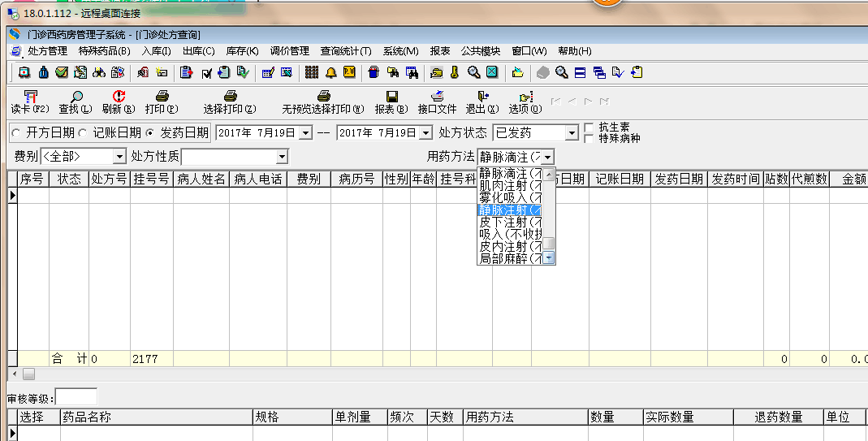Screen dimensions: 868x441
Task: Click the document with red arrow toolbar icon
Action: coord(187,72)
